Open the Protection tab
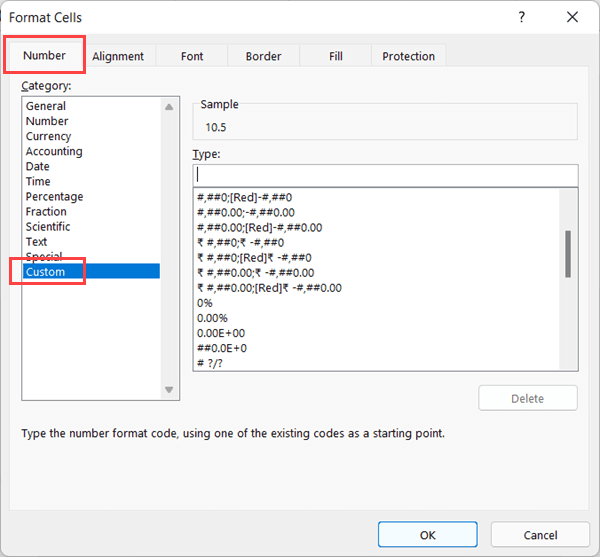Screen dimensions: 600x557 click(408, 56)
